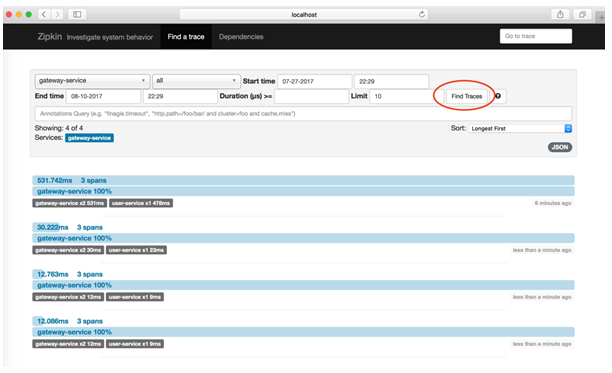Click the gateway-service x2 531ms label
The width and height of the screenshot is (612, 373).
click(x=69, y=203)
